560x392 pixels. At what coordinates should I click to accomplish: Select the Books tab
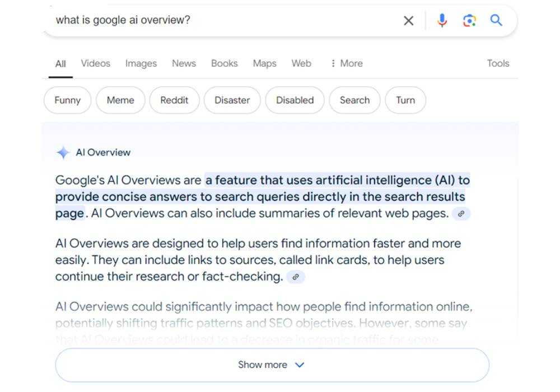[224, 63]
